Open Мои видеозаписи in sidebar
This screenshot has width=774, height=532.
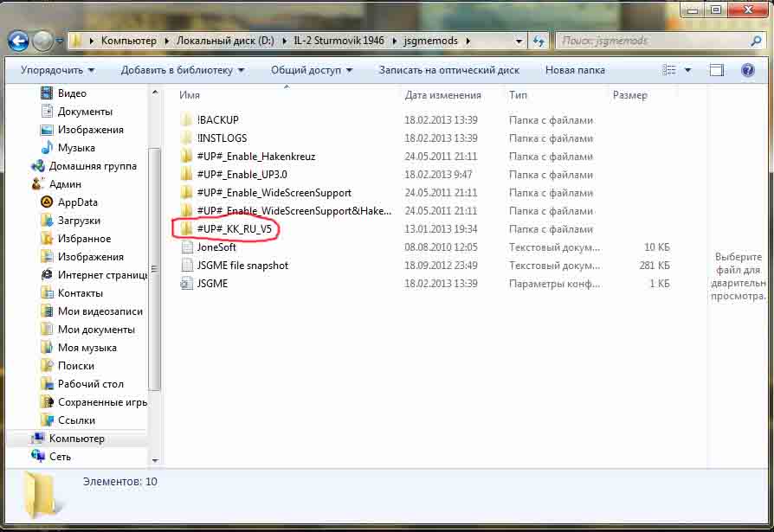coord(100,311)
